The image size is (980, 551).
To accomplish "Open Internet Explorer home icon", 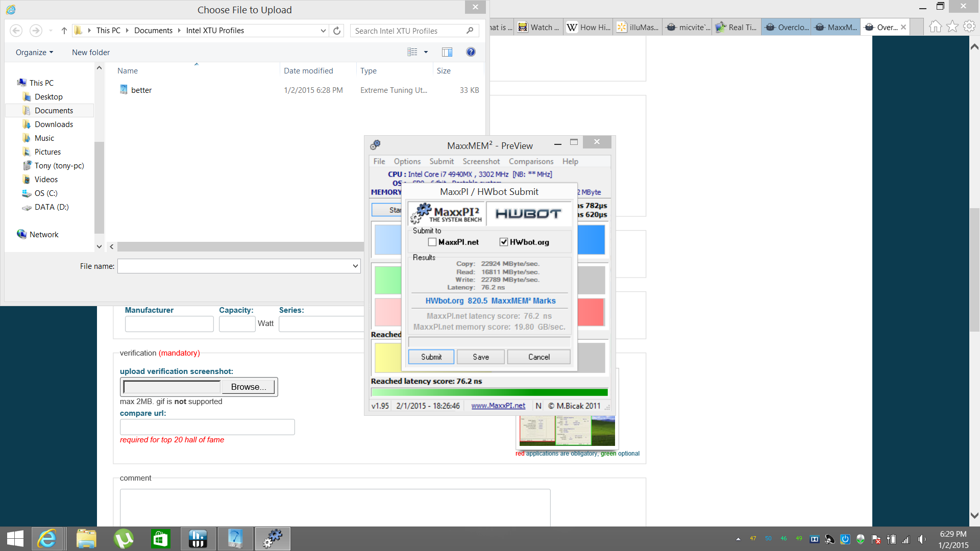I will coord(935,27).
